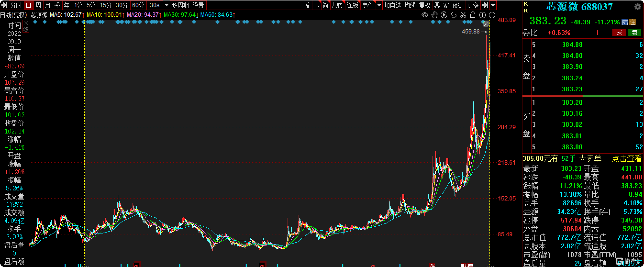
Task: Select the hand pan tool icon
Action: pyautogui.click(x=434, y=15)
